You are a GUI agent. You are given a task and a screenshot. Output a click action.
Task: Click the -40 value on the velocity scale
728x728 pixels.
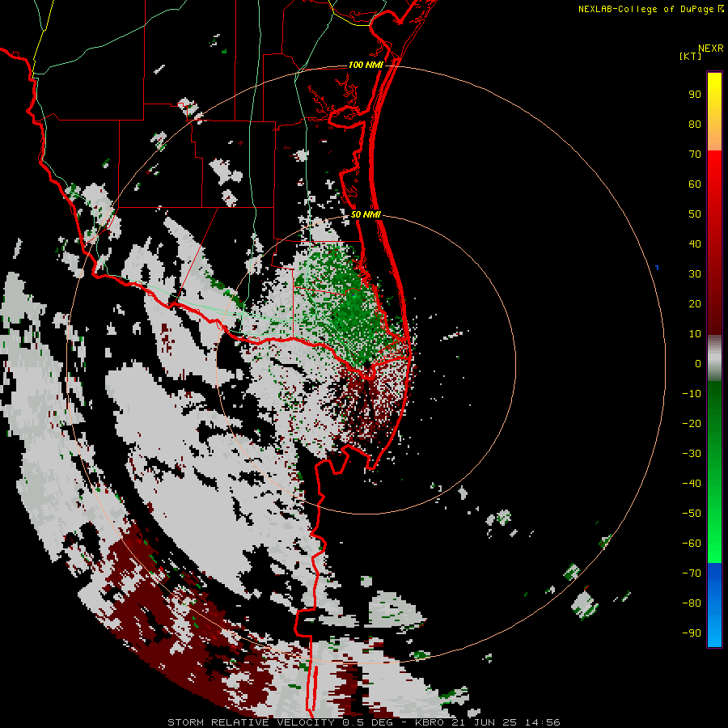coord(692,484)
